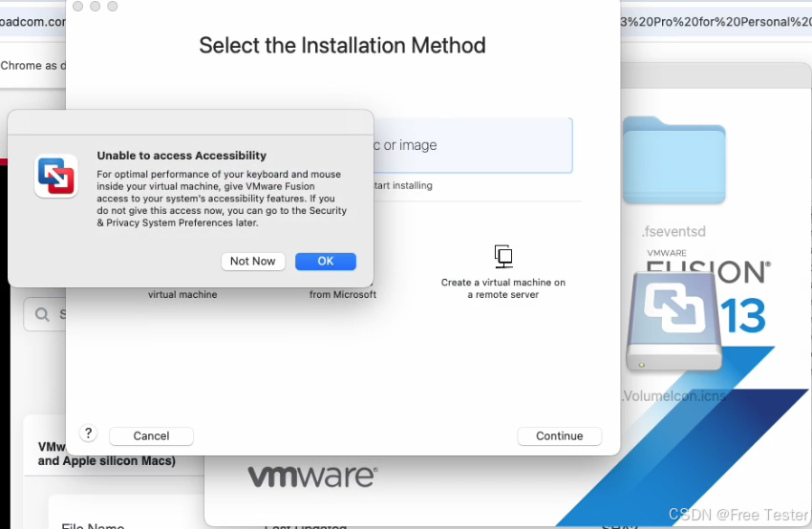The image size is (812, 529).
Task: Open the .fseventsd folder in Finder window
Action: [673, 160]
